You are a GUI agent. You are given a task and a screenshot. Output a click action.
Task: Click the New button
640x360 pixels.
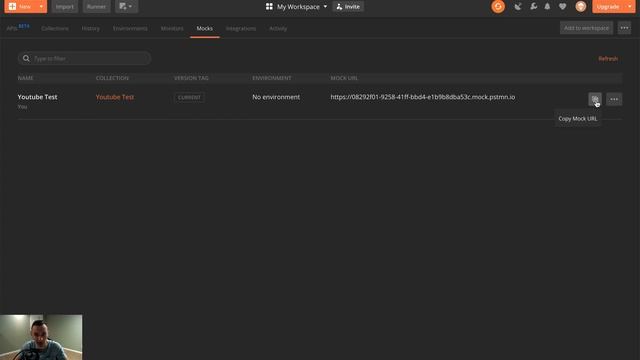pos(21,7)
